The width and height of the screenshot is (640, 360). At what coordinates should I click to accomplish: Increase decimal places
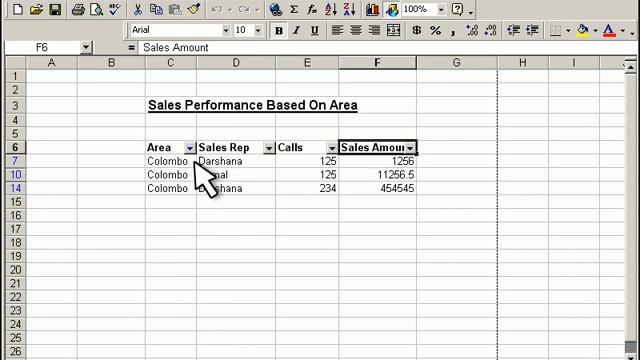click(x=472, y=30)
